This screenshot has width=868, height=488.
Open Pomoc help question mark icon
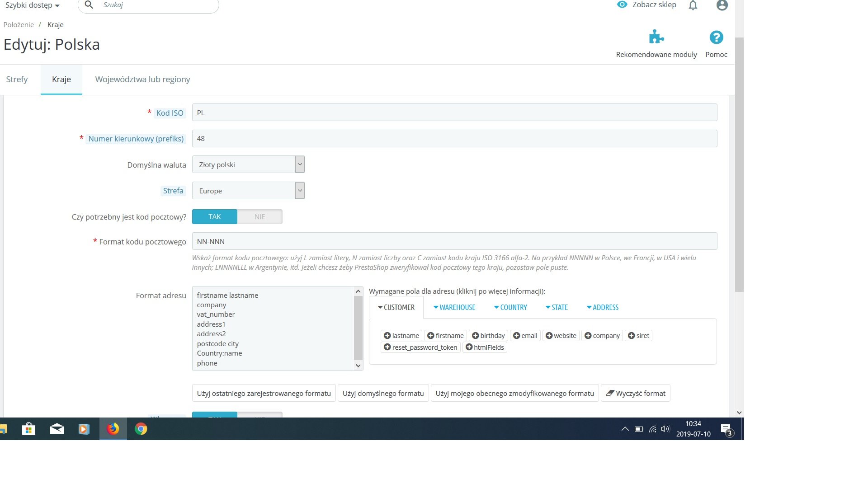(716, 38)
